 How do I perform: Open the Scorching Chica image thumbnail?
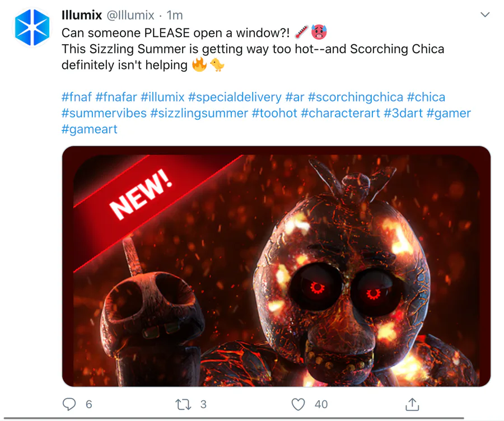[276, 266]
